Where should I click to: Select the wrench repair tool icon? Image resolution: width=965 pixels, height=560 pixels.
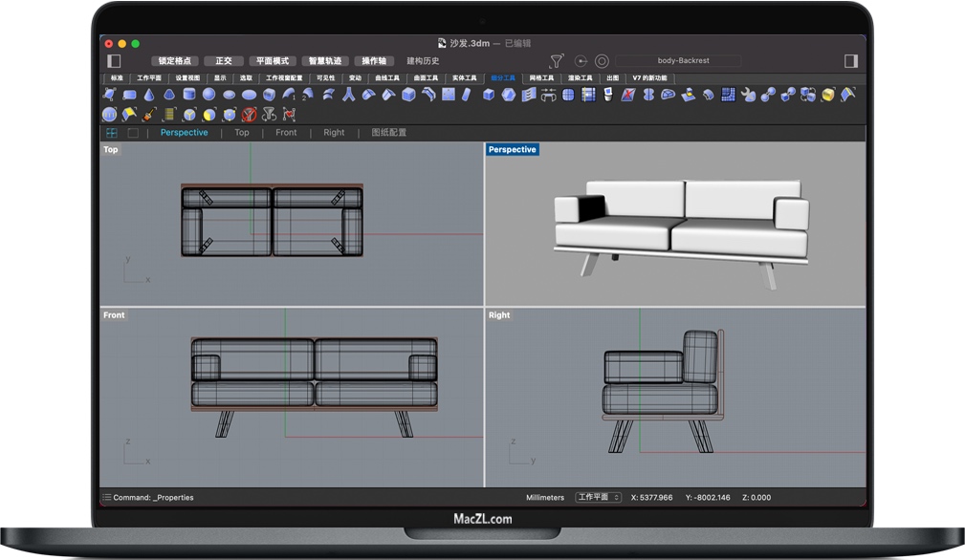[x=748, y=95]
